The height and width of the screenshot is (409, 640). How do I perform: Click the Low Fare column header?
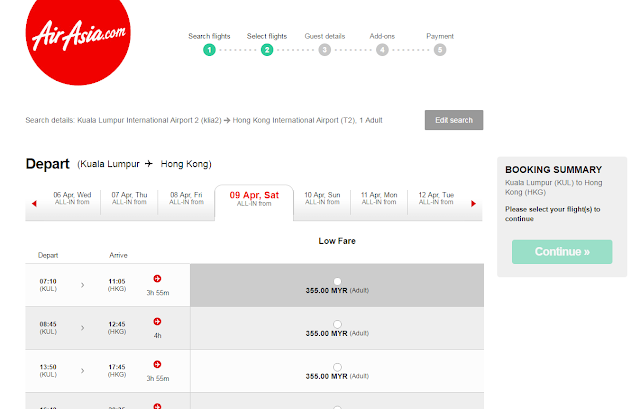(x=337, y=241)
